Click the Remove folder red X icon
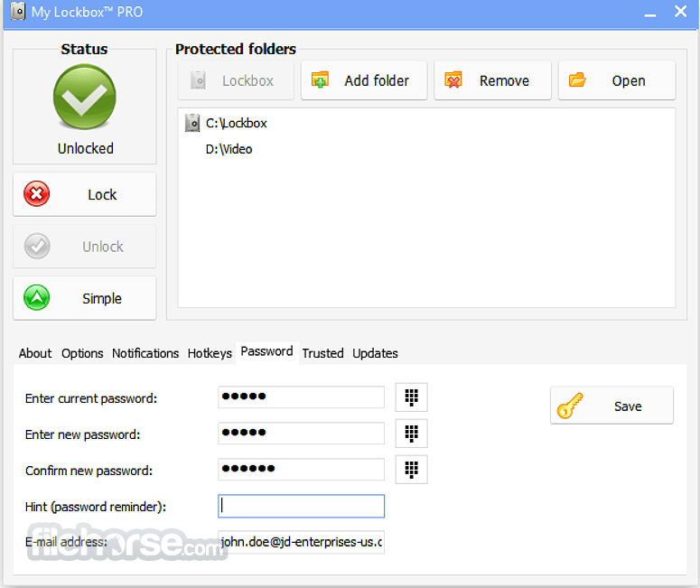The width and height of the screenshot is (700, 588). point(453,80)
